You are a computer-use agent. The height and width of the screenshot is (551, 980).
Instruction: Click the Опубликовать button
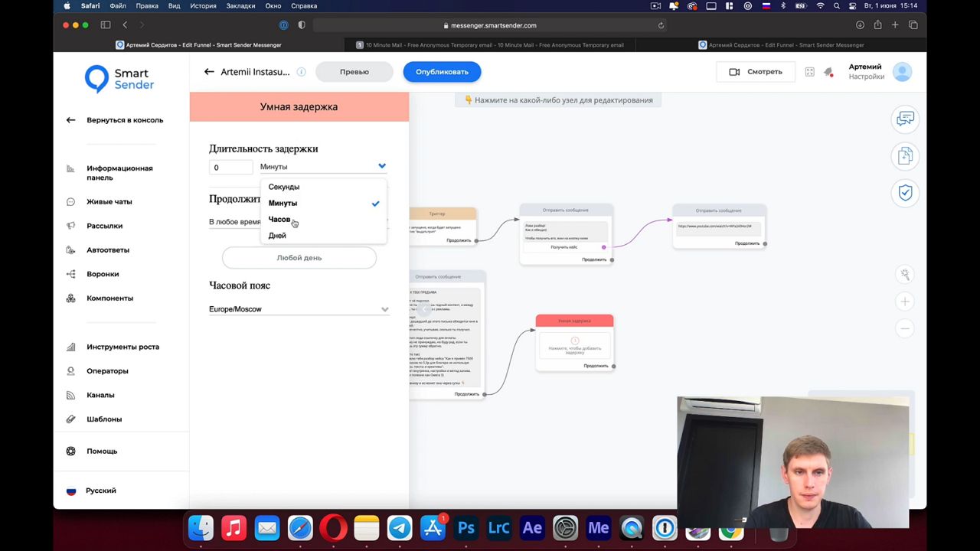(442, 72)
